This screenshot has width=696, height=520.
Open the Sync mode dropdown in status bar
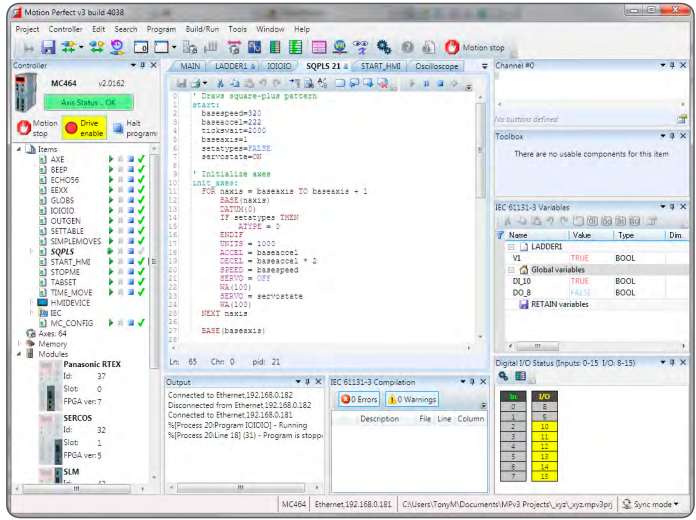651,504
